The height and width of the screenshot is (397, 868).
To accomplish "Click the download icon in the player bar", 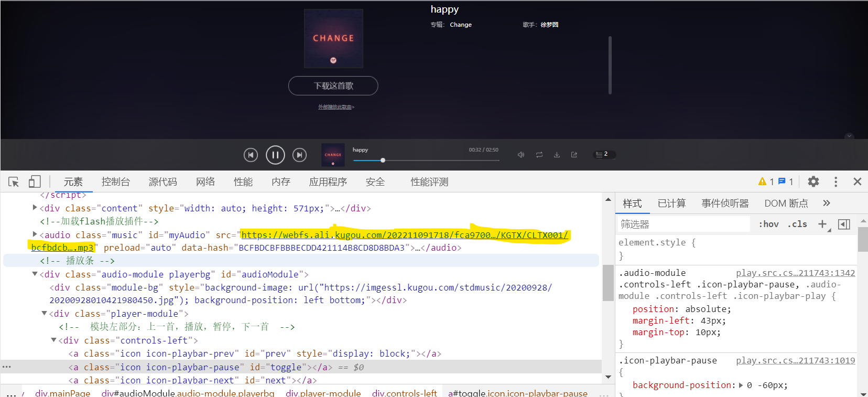I will pyautogui.click(x=557, y=155).
